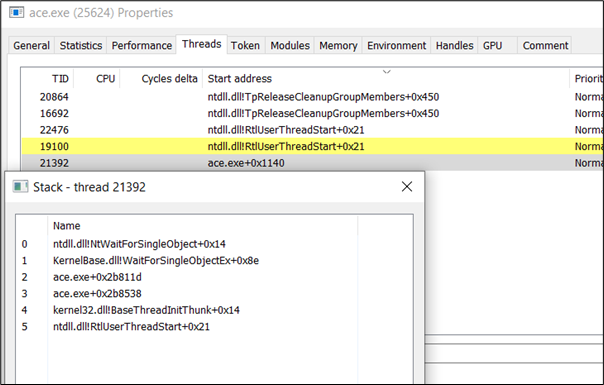Switch to the Memory tab
The height and width of the screenshot is (385, 604).
[x=338, y=45]
